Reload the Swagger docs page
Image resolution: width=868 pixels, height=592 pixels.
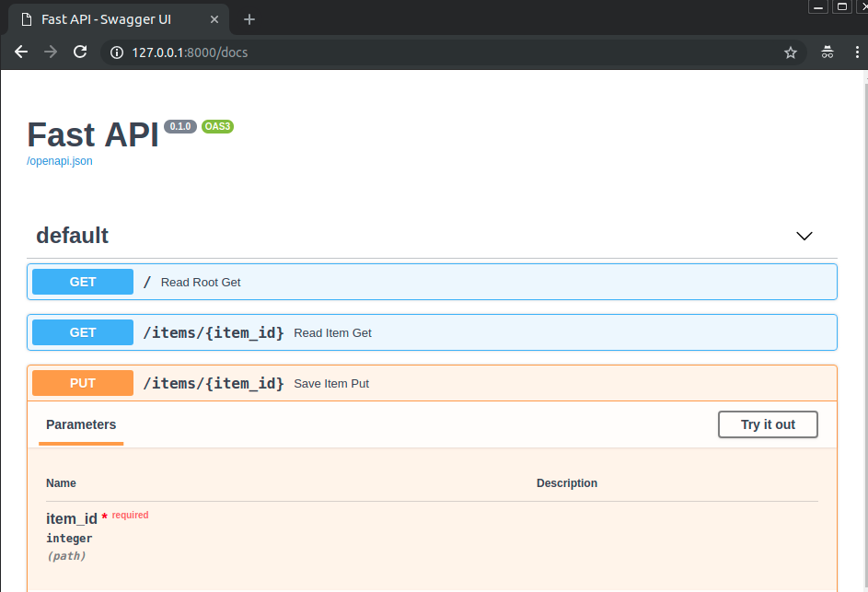pyautogui.click(x=80, y=52)
